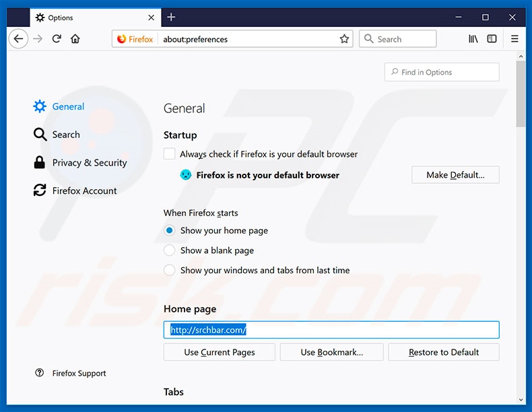Screen dimensions: 532x412
Task: Click the Startup heading text
Action: point(180,135)
